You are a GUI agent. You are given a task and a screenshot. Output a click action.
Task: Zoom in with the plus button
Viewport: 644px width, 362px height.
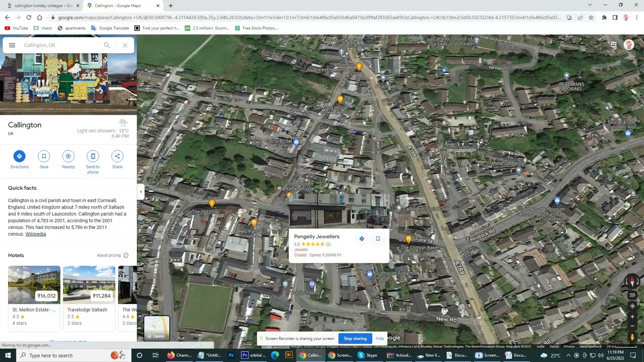[x=632, y=317]
